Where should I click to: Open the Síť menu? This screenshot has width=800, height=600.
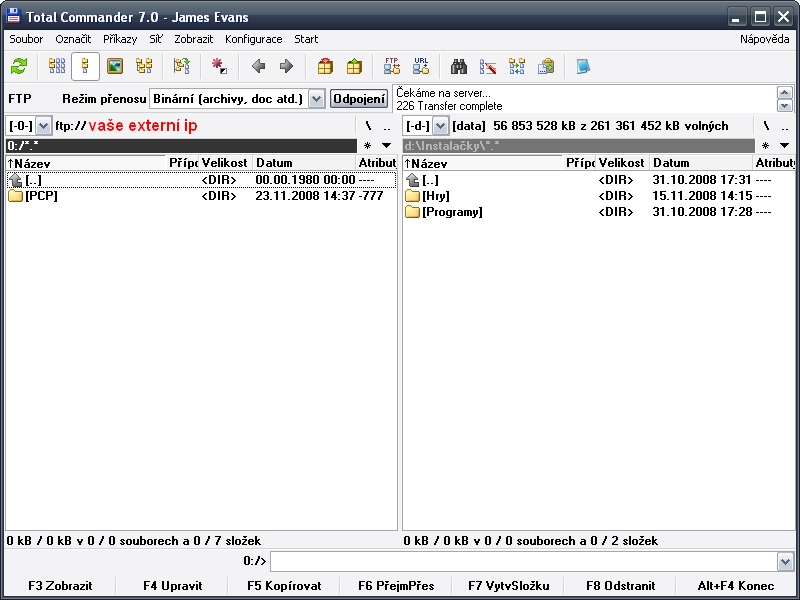pos(156,39)
